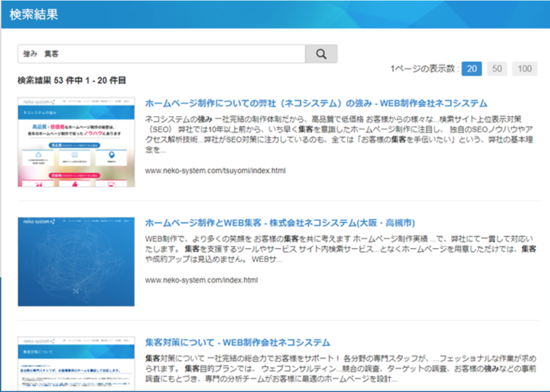This screenshot has height=392, width=550.
Task: Focus the search box containing 強み 集客
Action: [161, 54]
